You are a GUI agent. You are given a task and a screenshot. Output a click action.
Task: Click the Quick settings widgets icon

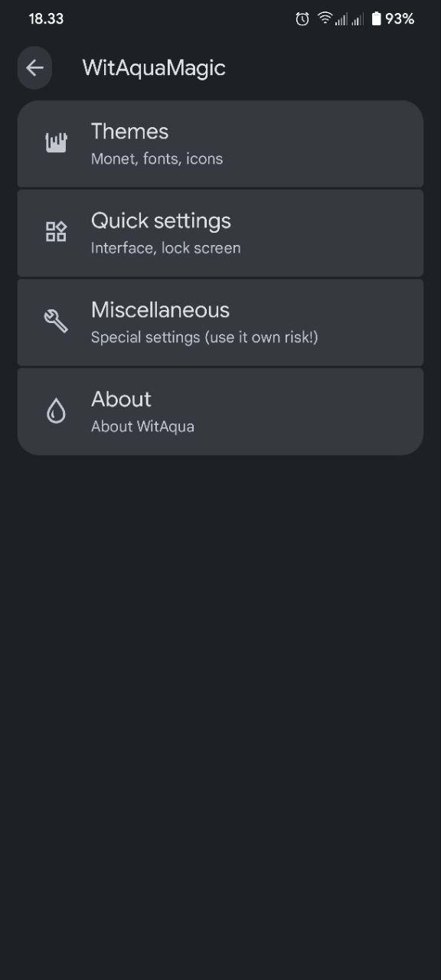click(56, 232)
